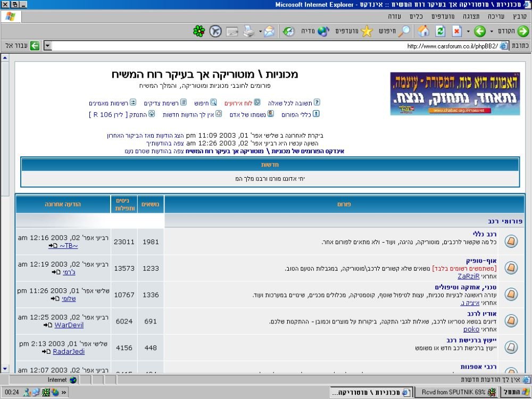Screen dimensions: 532x399
Task: Go to home page via house icon
Action: pos(423,31)
